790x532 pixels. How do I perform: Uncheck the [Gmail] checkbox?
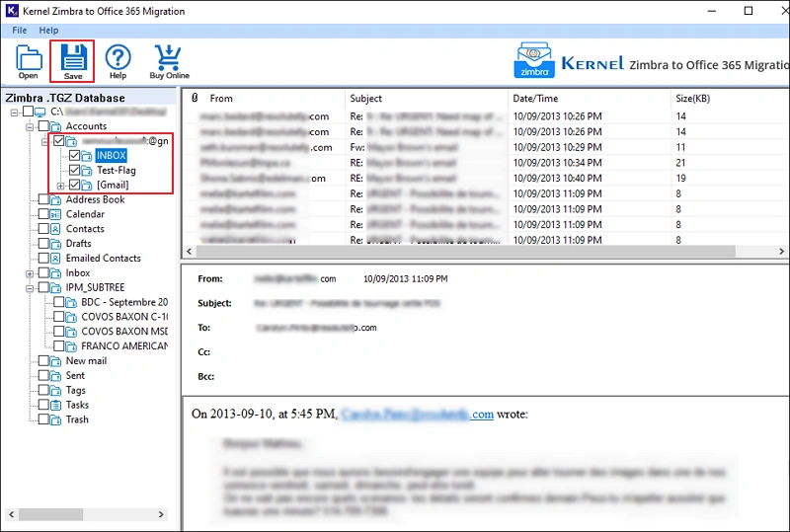[x=75, y=185]
